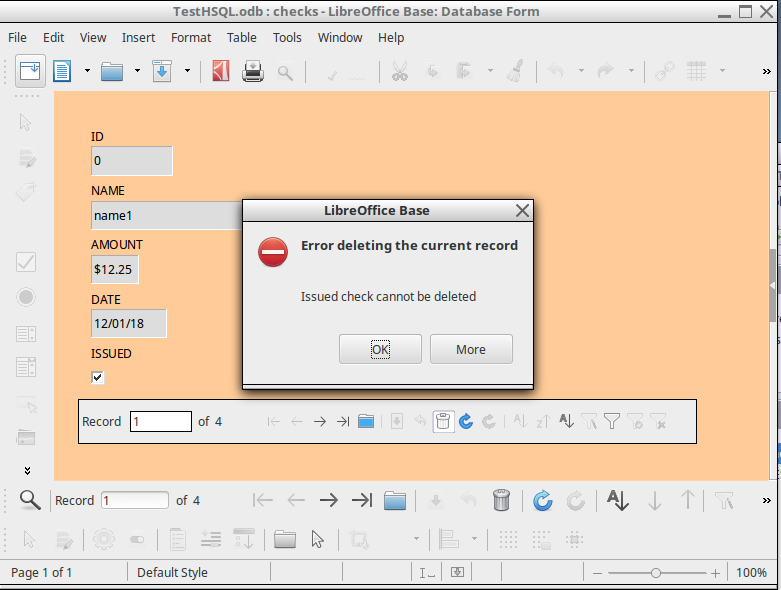Click the red error icon in dialog

[273, 252]
